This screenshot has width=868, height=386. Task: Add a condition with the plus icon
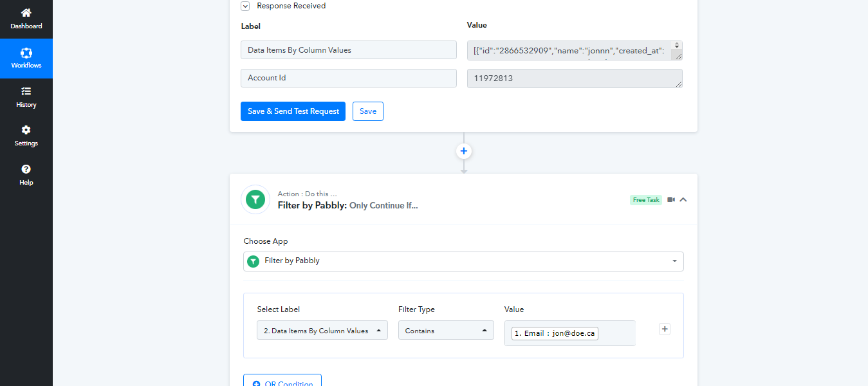tap(665, 329)
